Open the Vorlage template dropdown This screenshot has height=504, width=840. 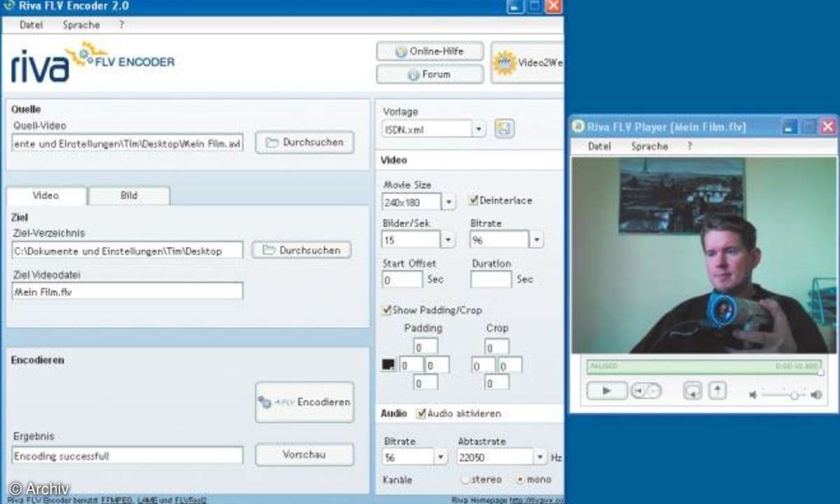point(479,129)
